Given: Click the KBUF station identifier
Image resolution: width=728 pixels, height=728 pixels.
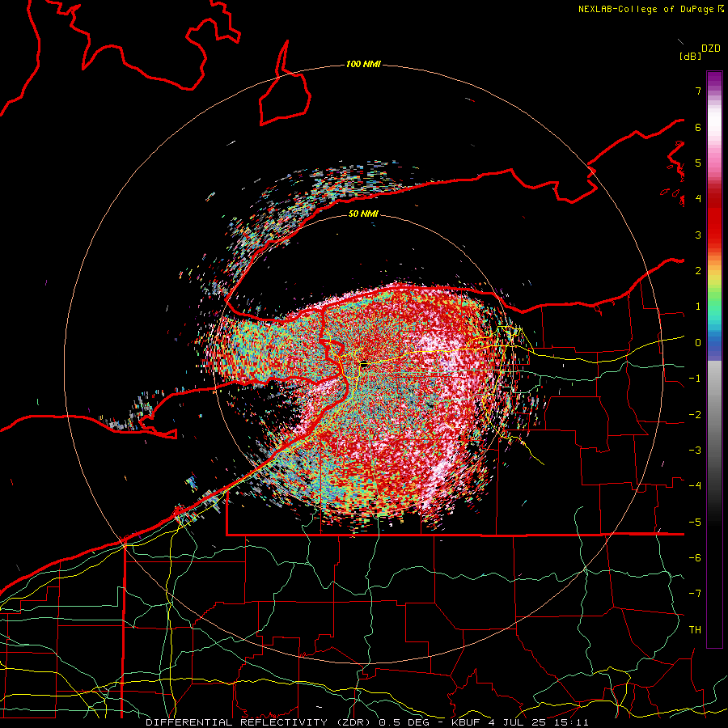Looking at the screenshot, I should [x=465, y=722].
